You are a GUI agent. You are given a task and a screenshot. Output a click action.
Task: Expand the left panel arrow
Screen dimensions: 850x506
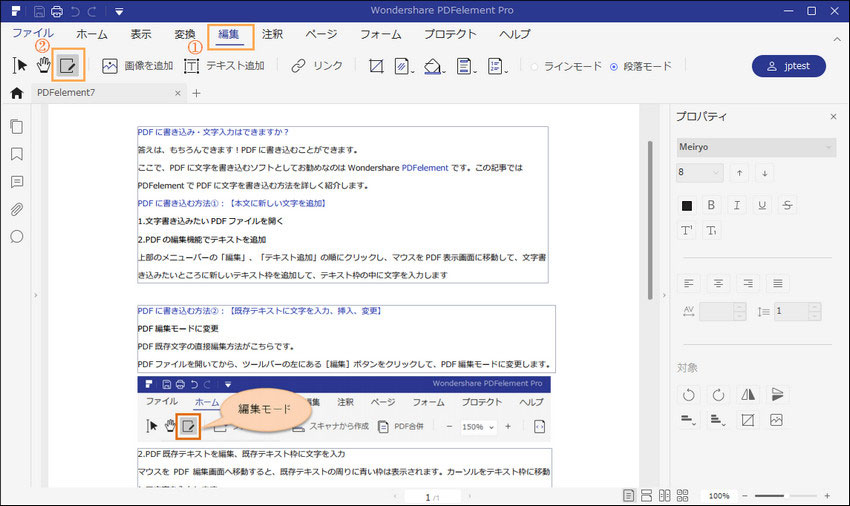(36, 296)
